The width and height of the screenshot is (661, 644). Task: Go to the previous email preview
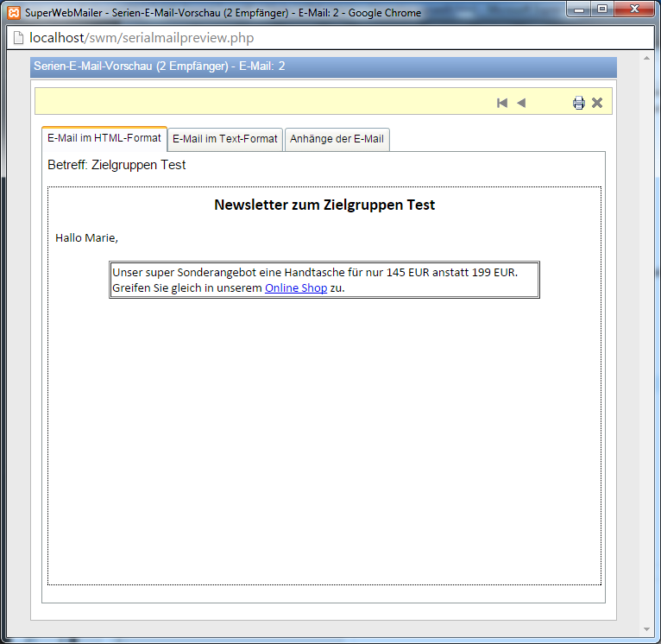(x=521, y=104)
